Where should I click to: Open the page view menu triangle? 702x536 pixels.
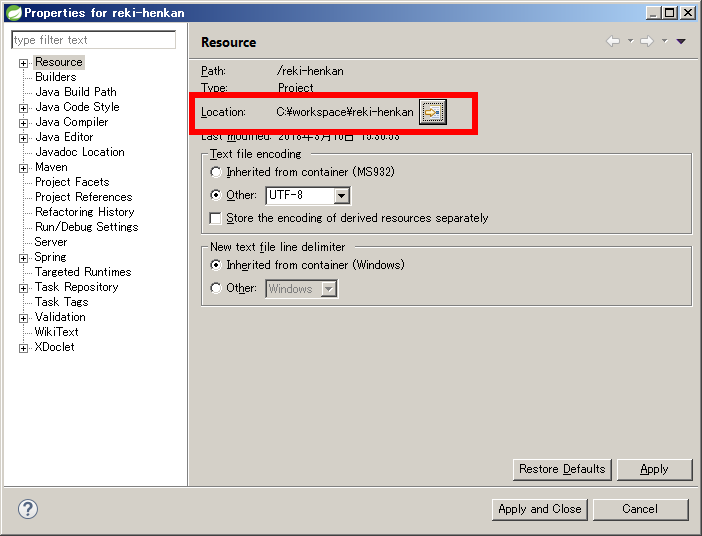click(681, 41)
